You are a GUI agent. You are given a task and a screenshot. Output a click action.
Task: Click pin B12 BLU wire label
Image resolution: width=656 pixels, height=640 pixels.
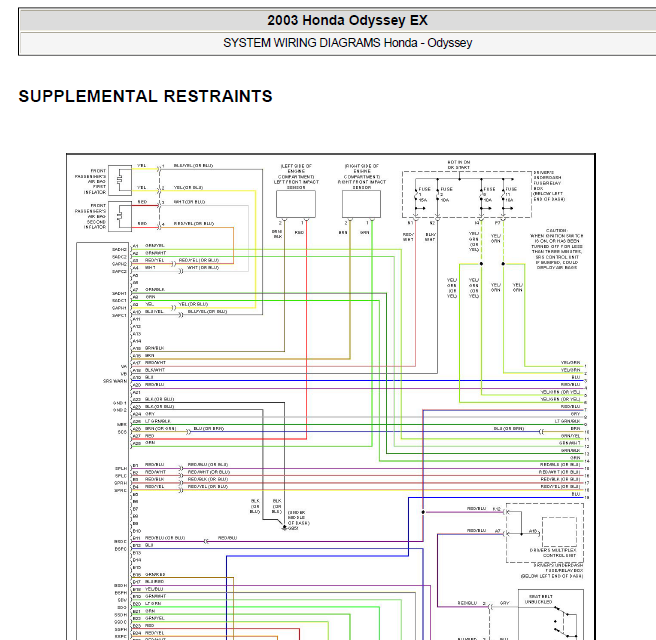coord(149,545)
